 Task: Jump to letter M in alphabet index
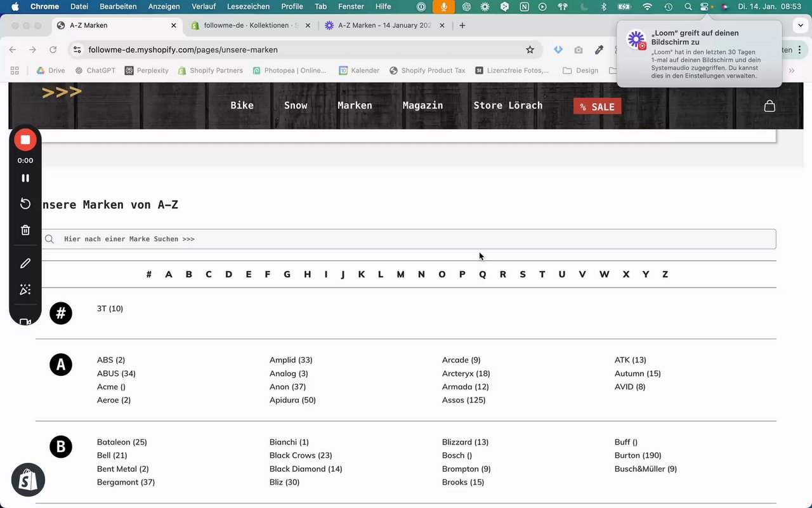click(x=400, y=274)
